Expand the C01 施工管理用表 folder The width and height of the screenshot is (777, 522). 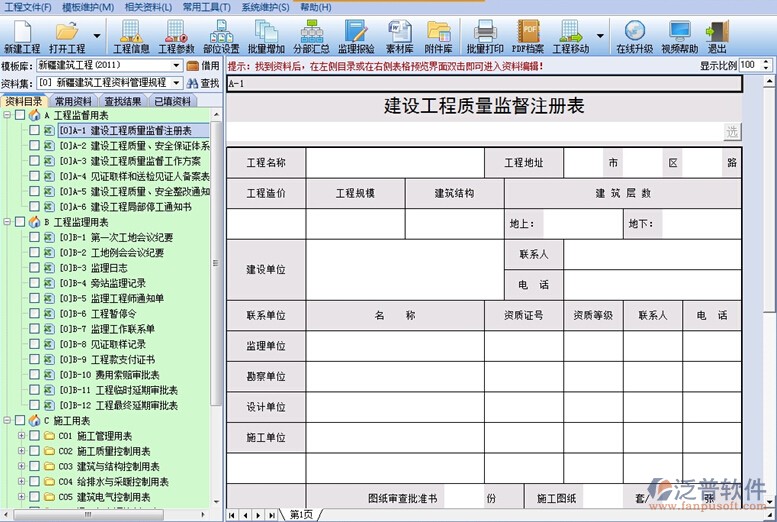tap(21, 436)
